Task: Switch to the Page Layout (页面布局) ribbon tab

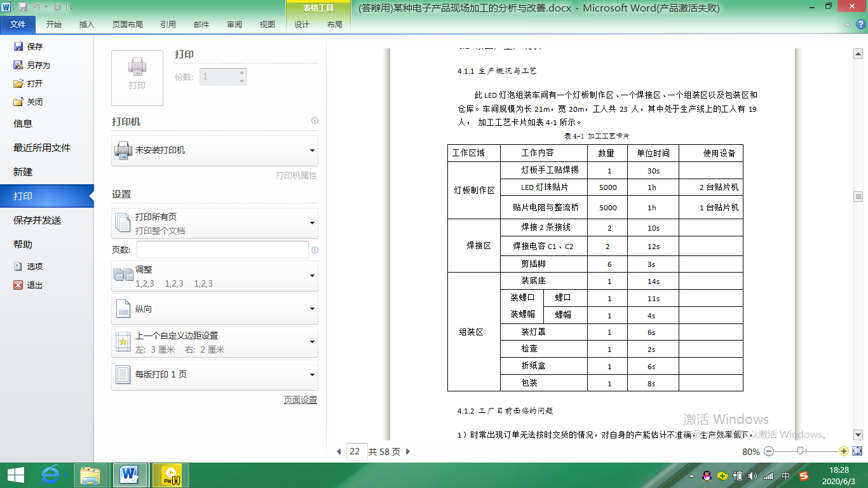Action: [x=127, y=25]
